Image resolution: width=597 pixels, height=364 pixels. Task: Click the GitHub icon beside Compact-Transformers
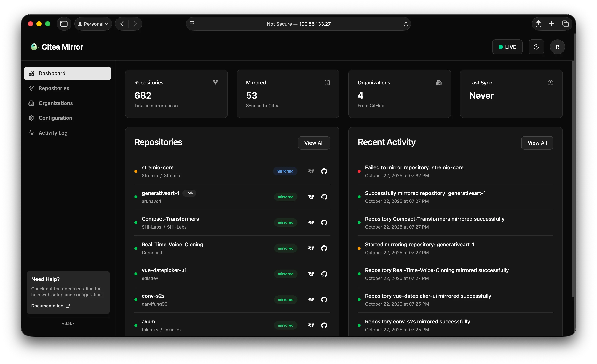[x=324, y=222]
